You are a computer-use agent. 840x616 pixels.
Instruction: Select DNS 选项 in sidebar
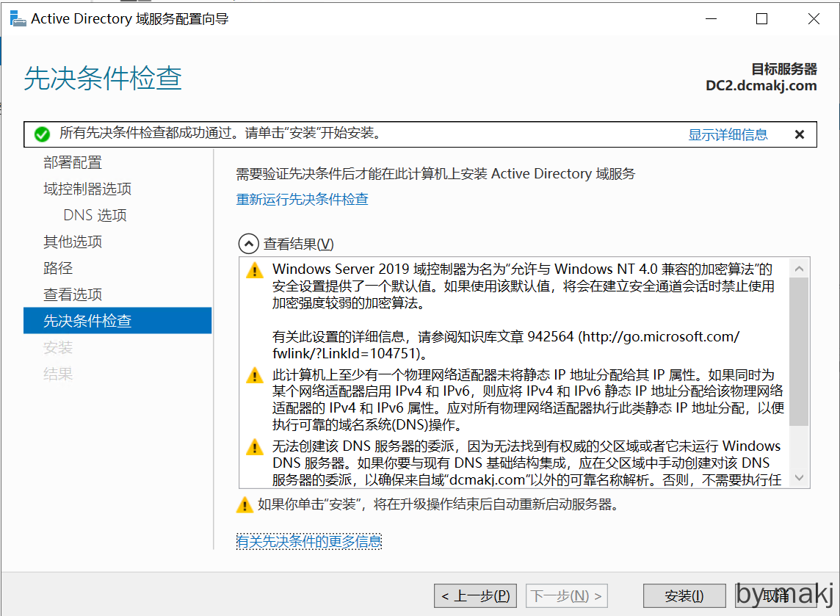coord(95,216)
